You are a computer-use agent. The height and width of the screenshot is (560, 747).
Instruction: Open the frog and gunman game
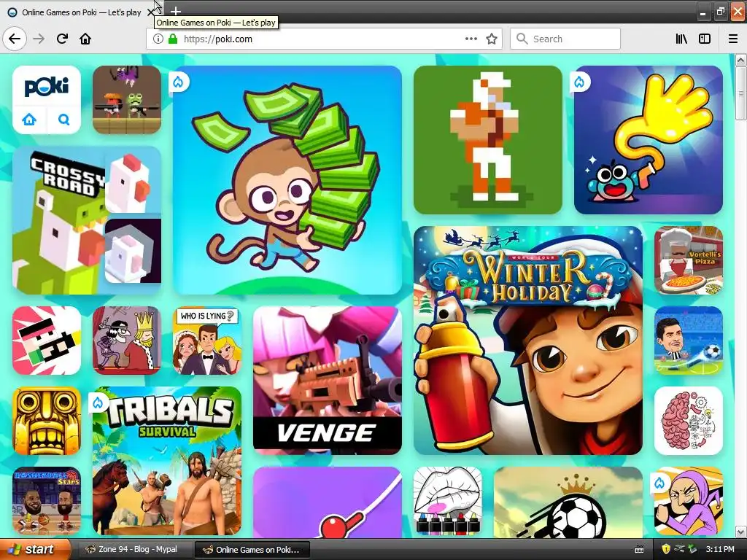point(127,100)
